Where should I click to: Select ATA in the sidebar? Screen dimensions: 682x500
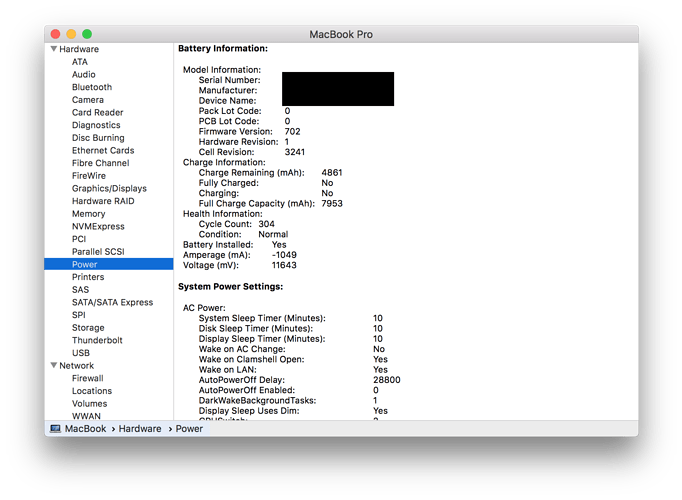coord(80,62)
